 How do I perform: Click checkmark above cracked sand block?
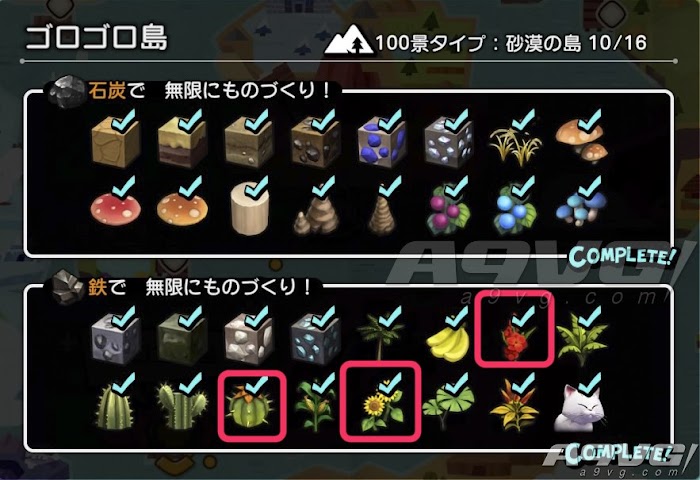[125, 120]
